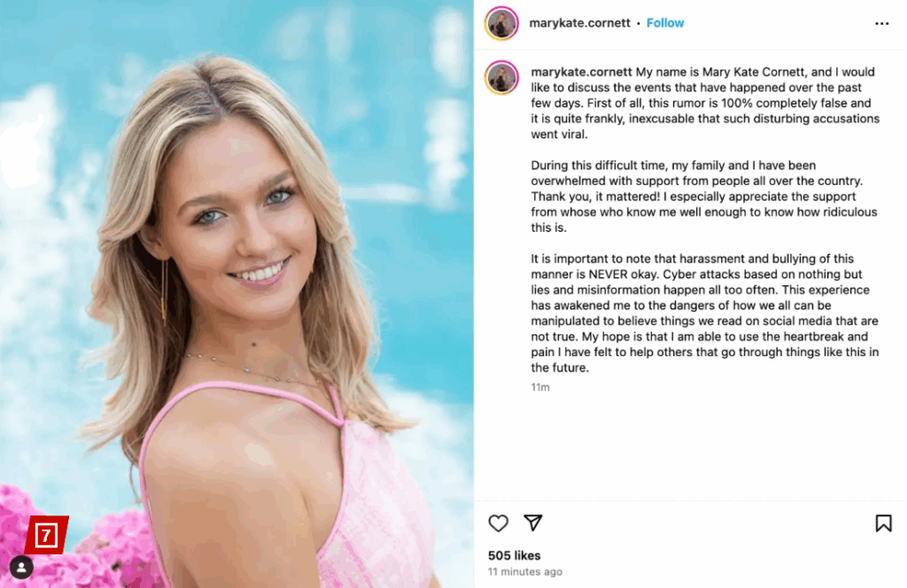Screen dimensions: 907x588
Task: Open the profile avatar in the post header
Action: [x=501, y=24]
